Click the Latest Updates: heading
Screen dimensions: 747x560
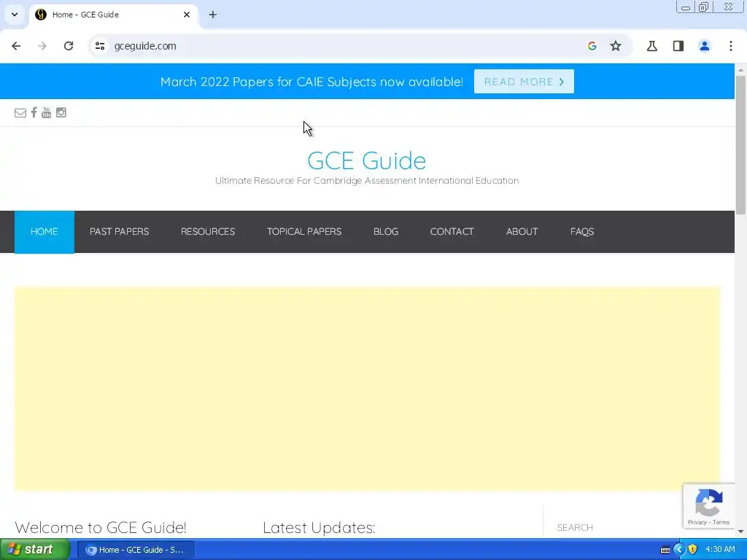pos(319,528)
